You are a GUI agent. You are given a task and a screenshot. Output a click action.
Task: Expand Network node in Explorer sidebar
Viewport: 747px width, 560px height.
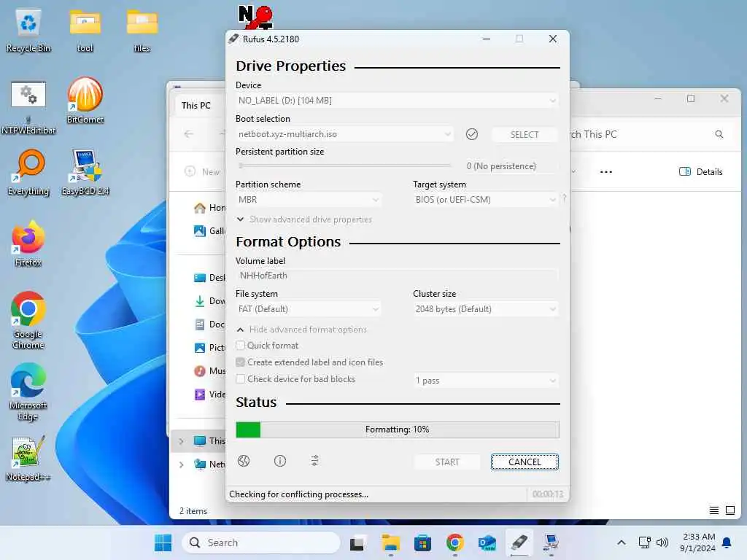(x=181, y=464)
